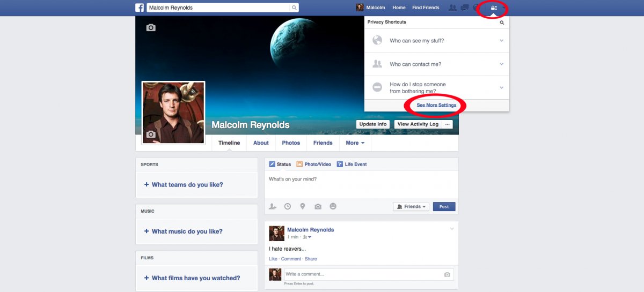The width and height of the screenshot is (644, 292).
Task: Switch to the About tab
Action: point(261,143)
